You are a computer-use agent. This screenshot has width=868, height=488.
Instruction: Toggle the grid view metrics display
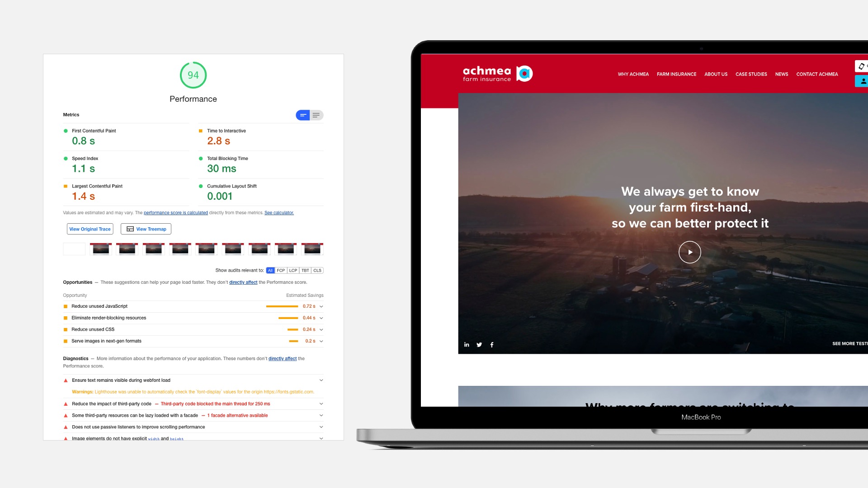[x=303, y=115]
